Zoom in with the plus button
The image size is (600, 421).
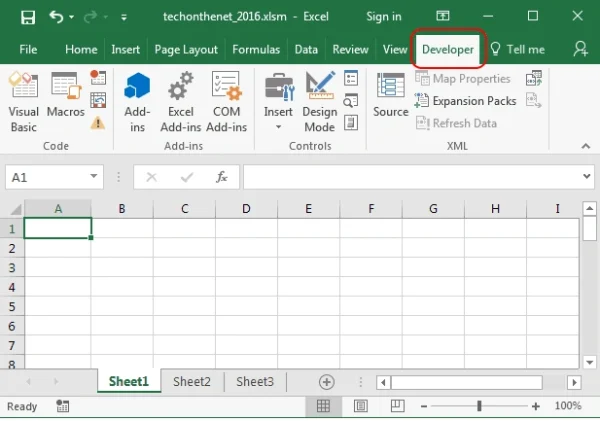[536, 406]
